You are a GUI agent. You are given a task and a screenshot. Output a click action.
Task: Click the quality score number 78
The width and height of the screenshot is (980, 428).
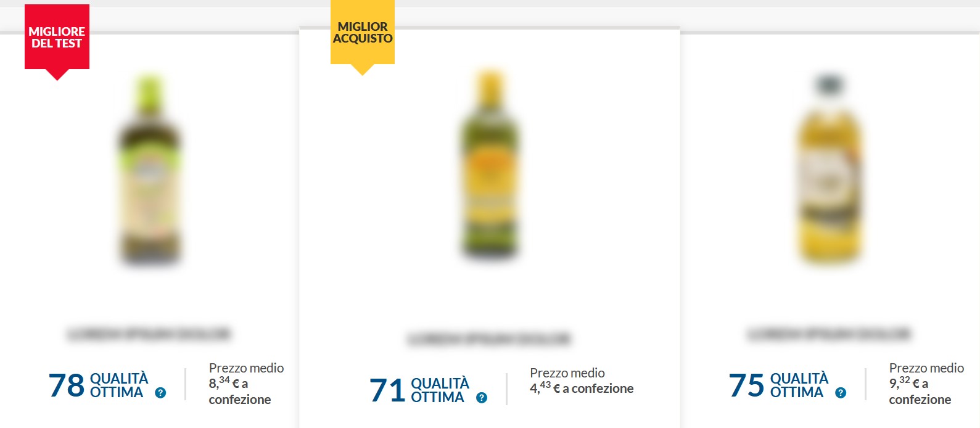[x=67, y=385]
